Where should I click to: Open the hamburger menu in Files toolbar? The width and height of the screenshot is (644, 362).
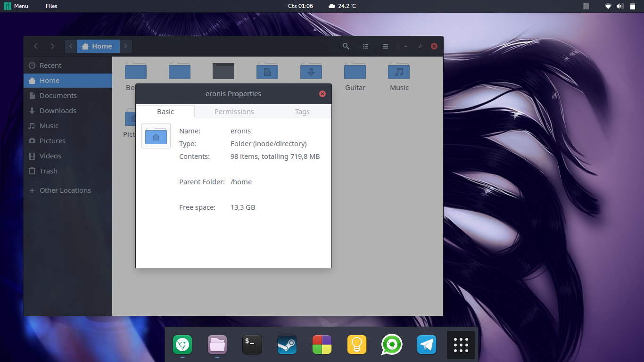tap(386, 46)
